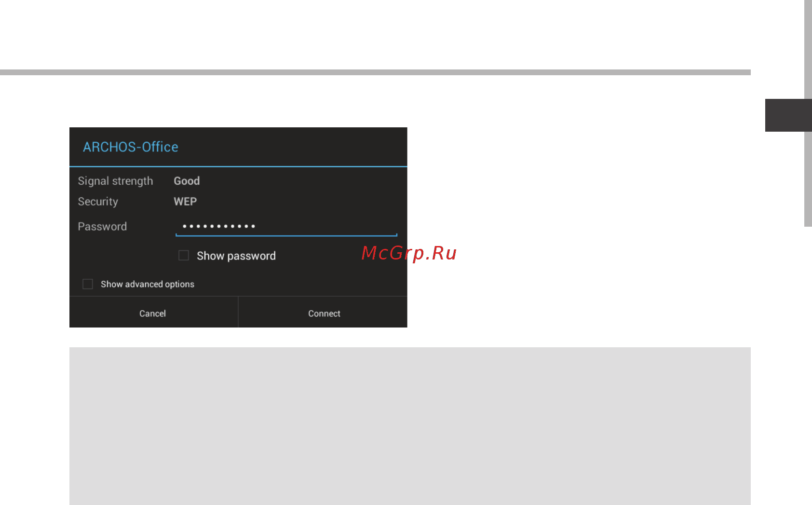This screenshot has height=505, width=812.
Task: Cancel the Wi-Fi connection dialog
Action: 153,313
